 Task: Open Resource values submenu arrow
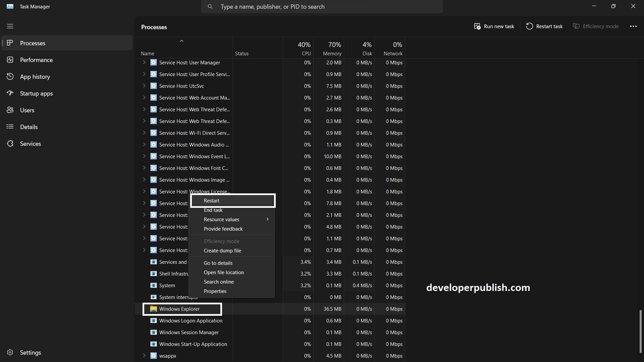click(267, 219)
